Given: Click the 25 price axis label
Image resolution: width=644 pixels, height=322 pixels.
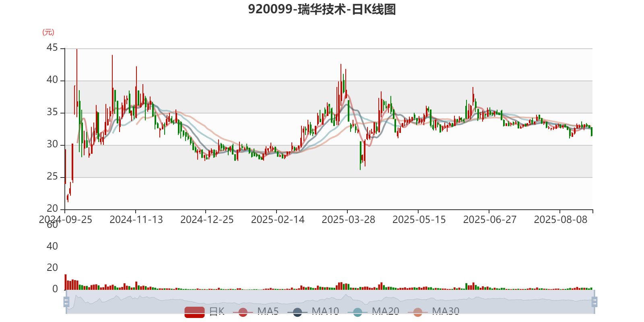Looking at the screenshot, I should [52, 177].
